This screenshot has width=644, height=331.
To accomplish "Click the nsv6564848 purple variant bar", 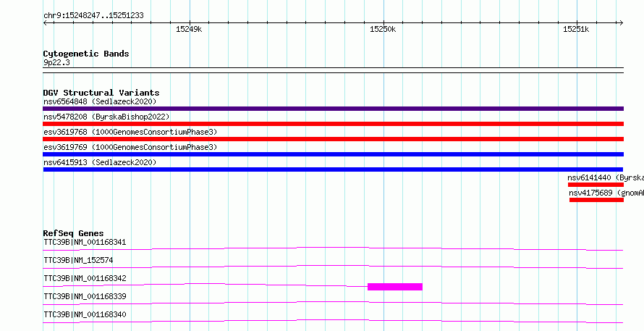I will pos(333,109).
